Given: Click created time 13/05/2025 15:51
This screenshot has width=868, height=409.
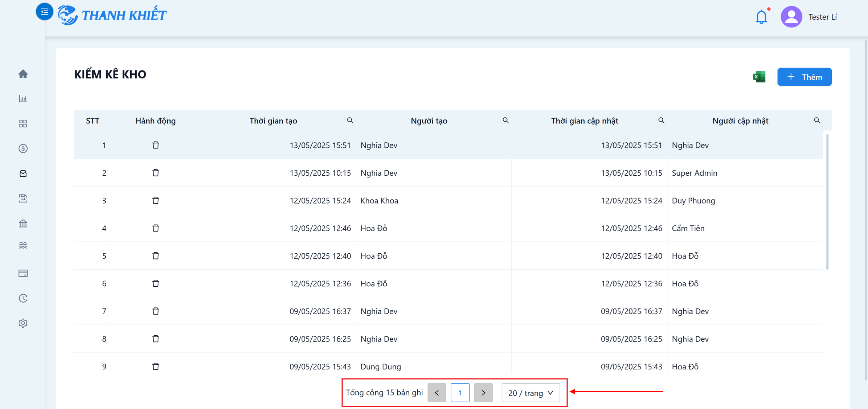Looking at the screenshot, I should point(320,145).
